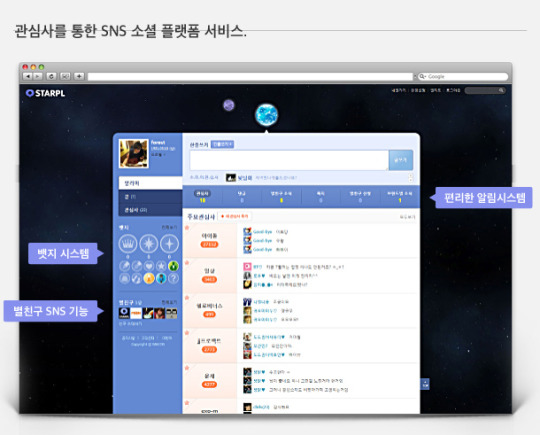The width and height of the screenshot is (540, 435).
Task: Click the red add-interest button by 주요관심사
Action: (x=235, y=216)
